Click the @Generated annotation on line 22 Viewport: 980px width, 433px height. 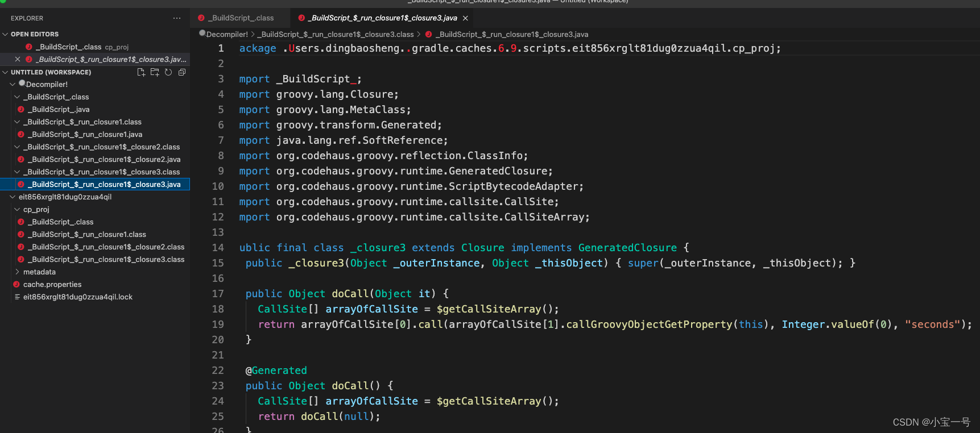276,370
